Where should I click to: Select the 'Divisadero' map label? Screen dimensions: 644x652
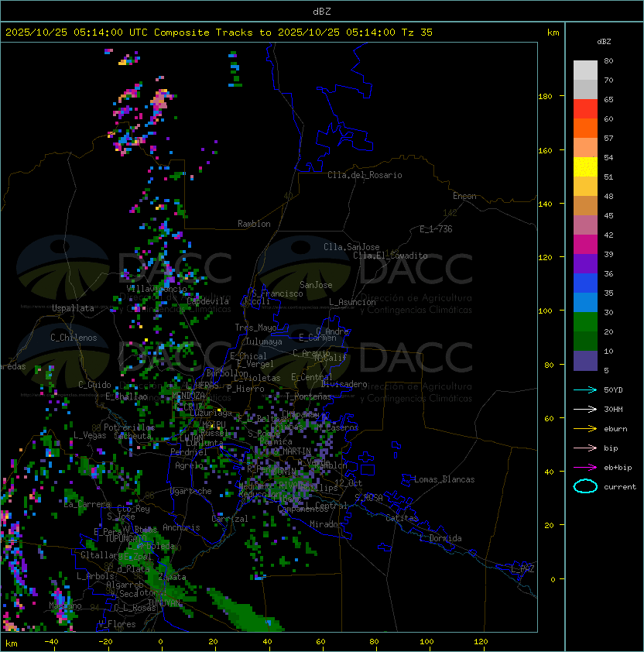(344, 384)
